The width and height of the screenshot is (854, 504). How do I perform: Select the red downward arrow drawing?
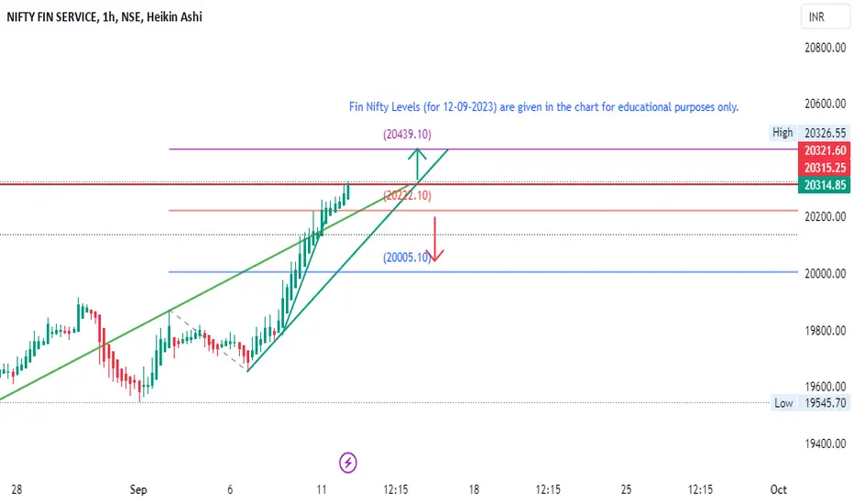pyautogui.click(x=434, y=239)
